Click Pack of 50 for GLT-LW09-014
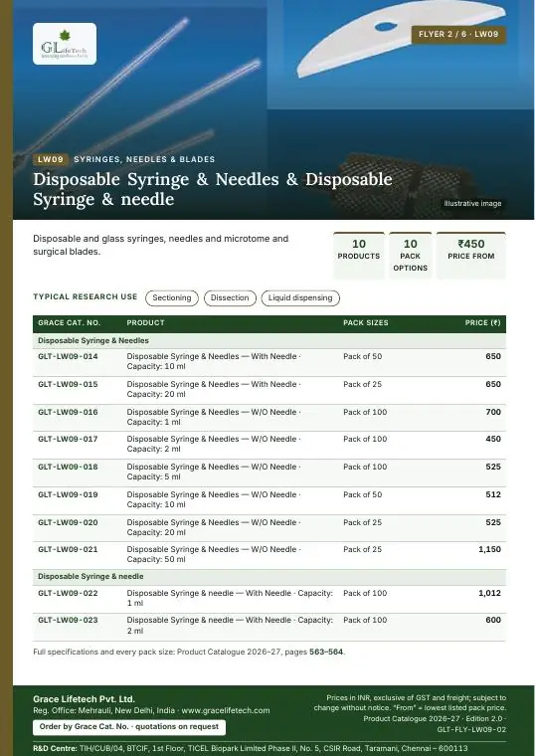Image resolution: width=535 pixels, height=756 pixels. pos(362,357)
